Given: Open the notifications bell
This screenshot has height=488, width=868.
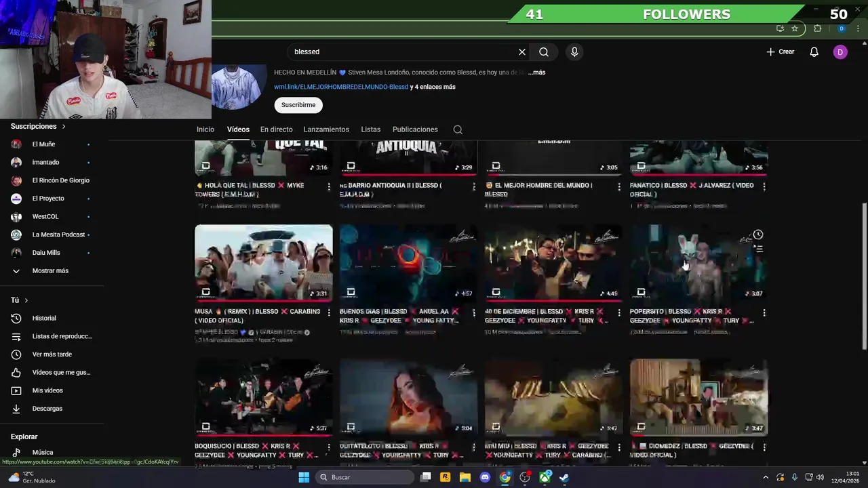Looking at the screenshot, I should point(814,52).
